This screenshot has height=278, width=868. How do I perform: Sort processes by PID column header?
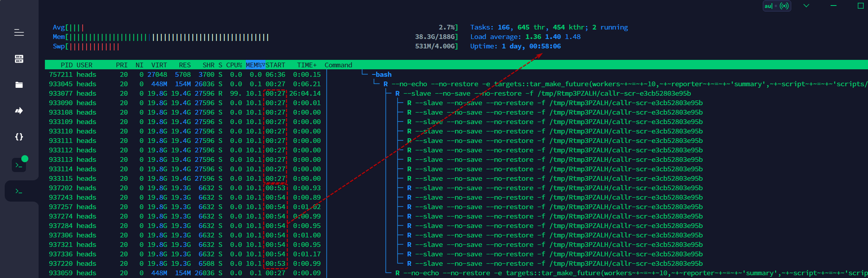pyautogui.click(x=67, y=65)
